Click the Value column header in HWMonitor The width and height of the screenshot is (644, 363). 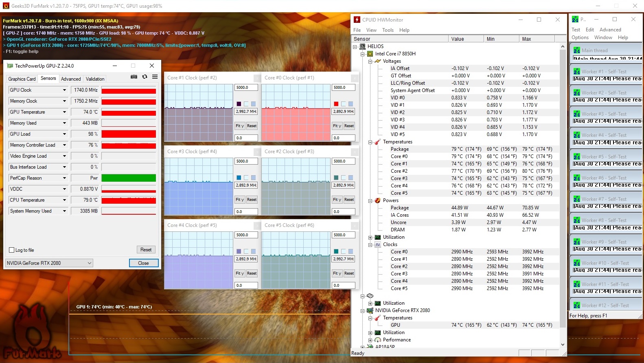[466, 39]
